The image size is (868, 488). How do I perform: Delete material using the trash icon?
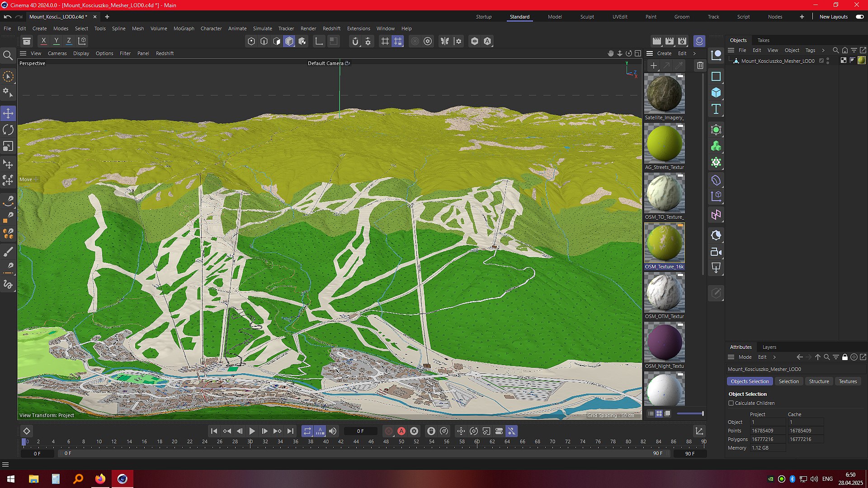coord(700,66)
